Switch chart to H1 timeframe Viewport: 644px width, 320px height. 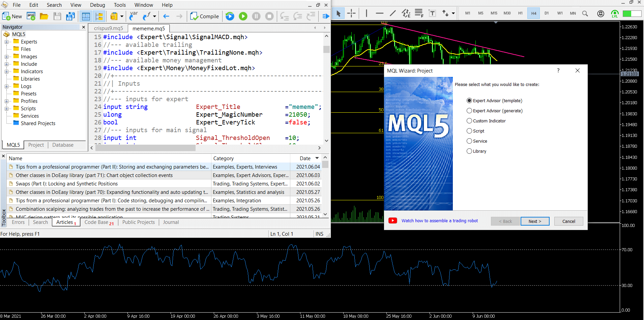click(x=520, y=13)
